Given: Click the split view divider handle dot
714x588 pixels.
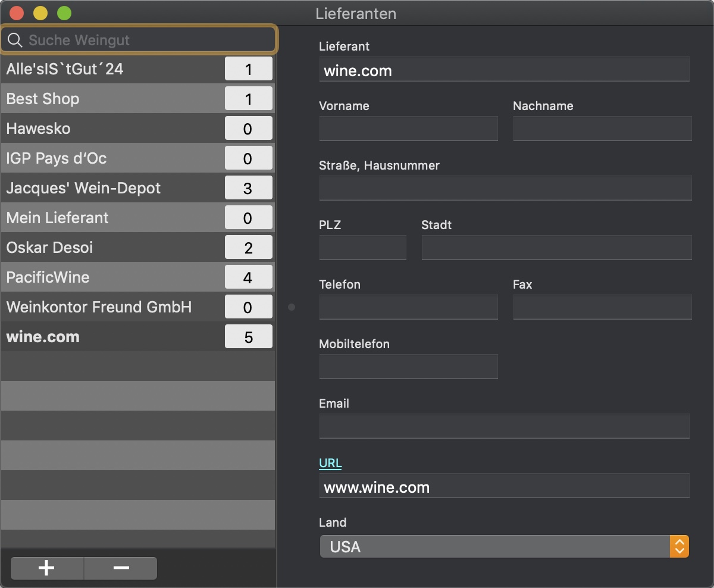Looking at the screenshot, I should point(292,307).
